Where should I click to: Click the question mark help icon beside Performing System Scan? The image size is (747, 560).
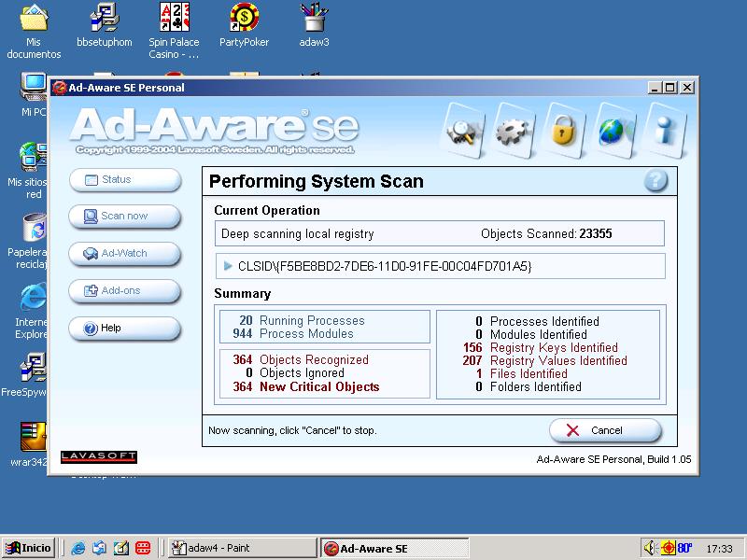(x=655, y=181)
